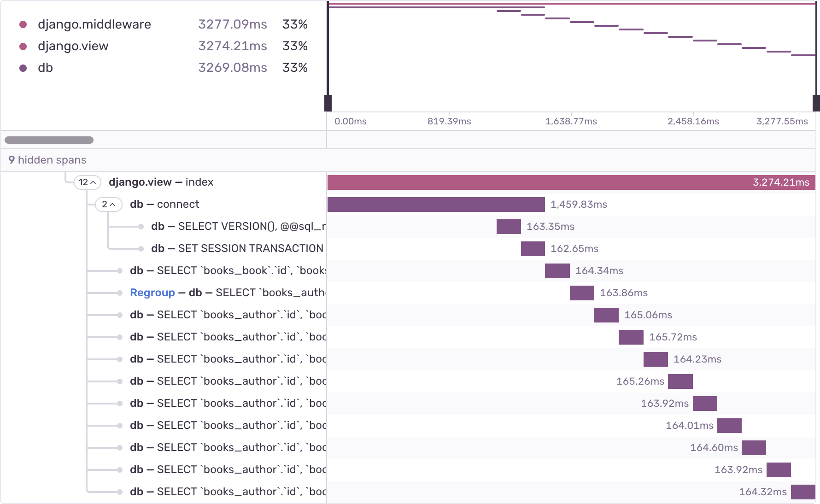The image size is (820, 504).
Task: Click the 163.35ms span bar
Action: pyautogui.click(x=509, y=227)
